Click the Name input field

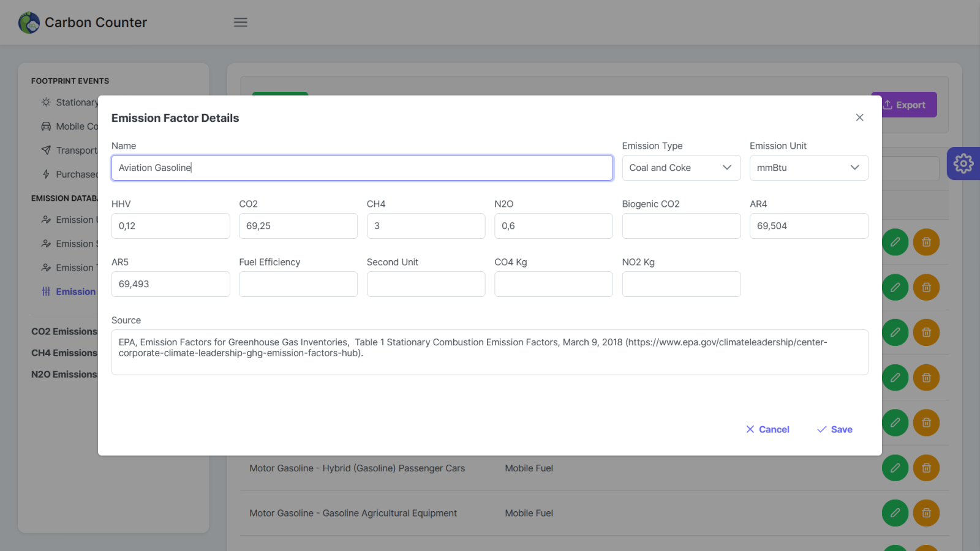[362, 168]
